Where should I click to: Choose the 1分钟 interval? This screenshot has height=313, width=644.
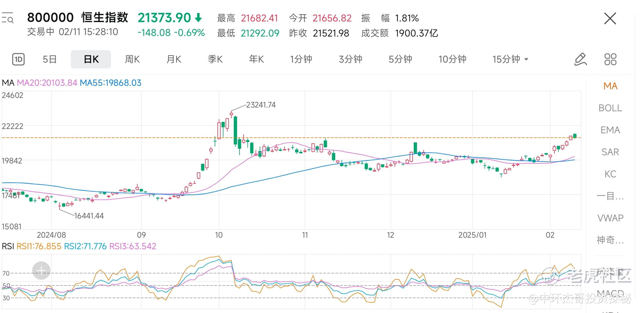pyautogui.click(x=301, y=59)
